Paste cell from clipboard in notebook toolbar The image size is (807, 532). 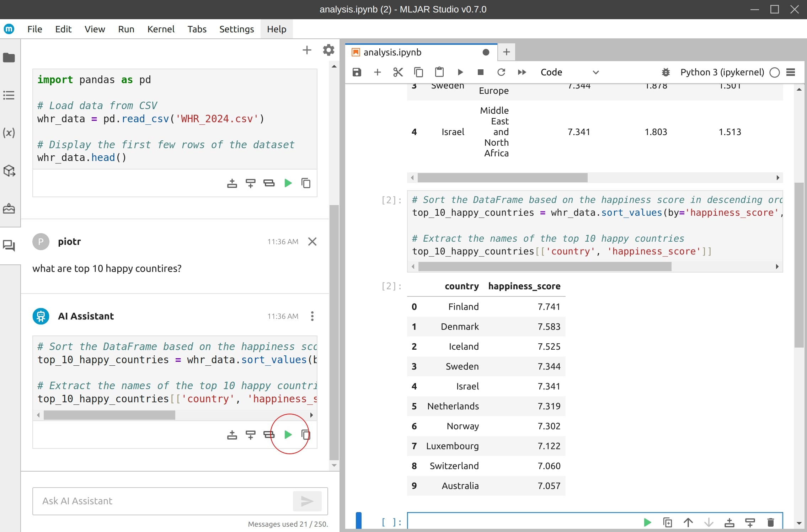[x=439, y=72]
